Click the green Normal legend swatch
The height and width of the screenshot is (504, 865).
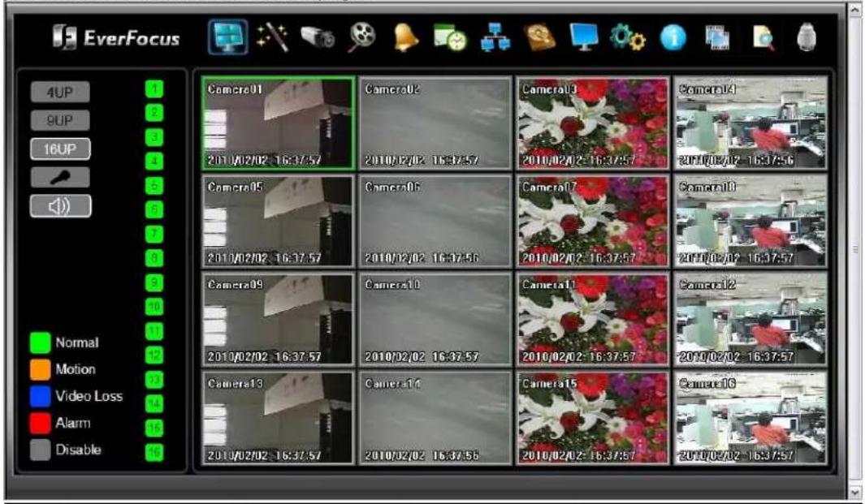[41, 342]
